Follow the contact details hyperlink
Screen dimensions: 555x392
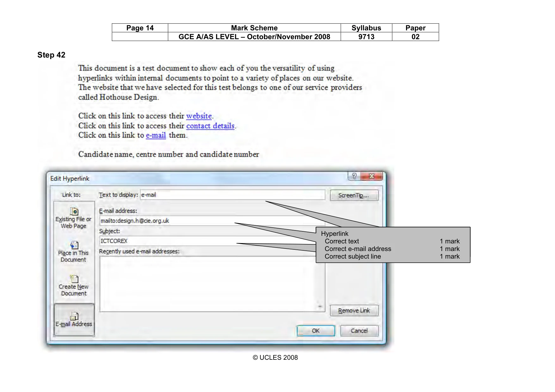[x=210, y=126]
